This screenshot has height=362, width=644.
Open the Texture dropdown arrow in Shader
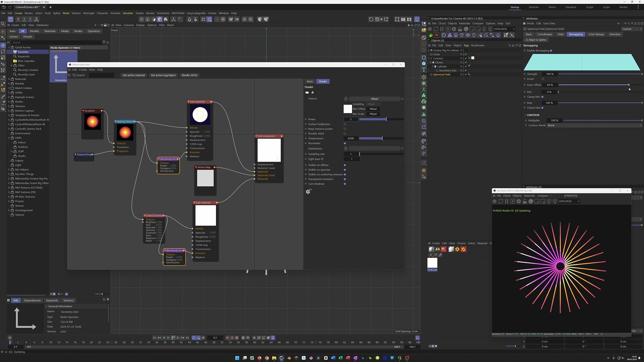[x=346, y=99]
